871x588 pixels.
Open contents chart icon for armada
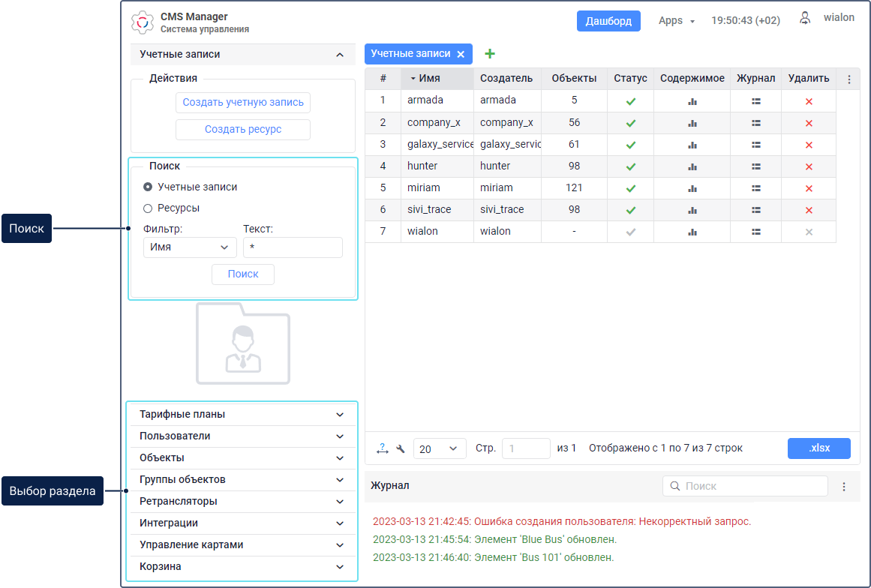tap(692, 101)
